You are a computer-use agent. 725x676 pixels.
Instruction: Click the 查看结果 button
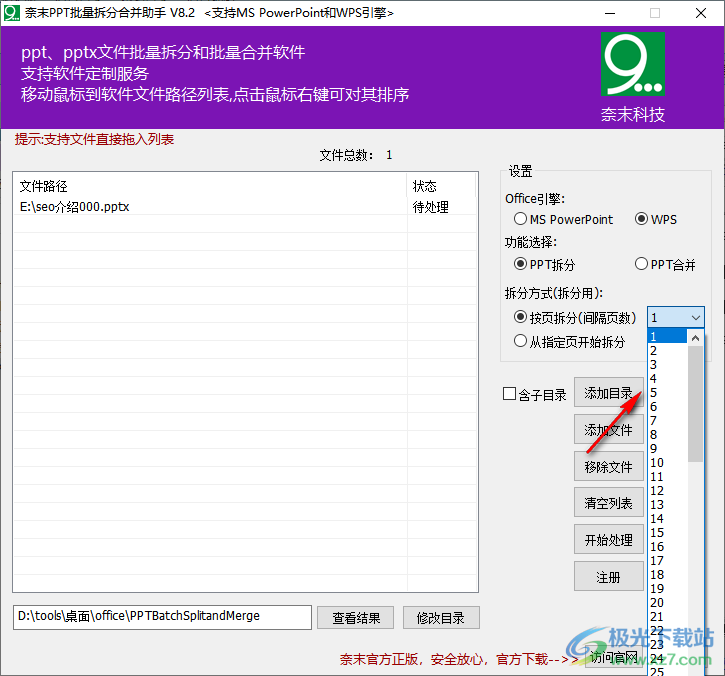tap(356, 618)
